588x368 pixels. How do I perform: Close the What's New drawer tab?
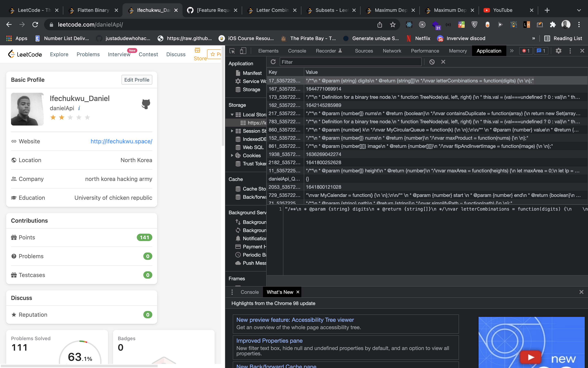[x=298, y=292]
